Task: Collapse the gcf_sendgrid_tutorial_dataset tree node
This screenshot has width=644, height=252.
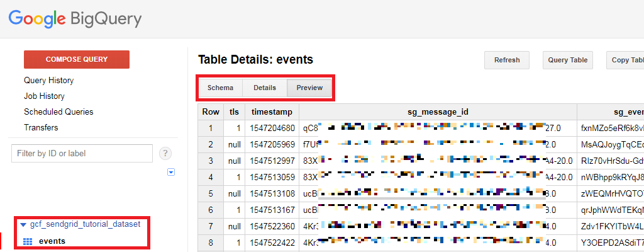Action: click(x=23, y=225)
